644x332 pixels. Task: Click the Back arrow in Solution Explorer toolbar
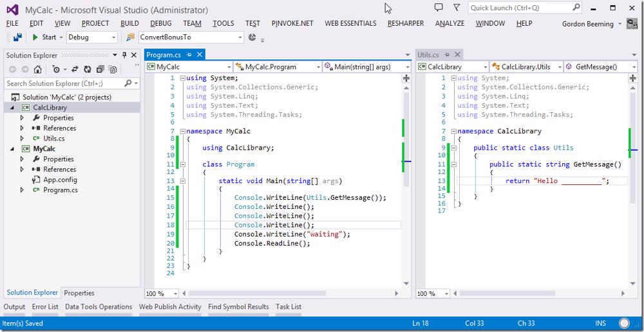click(x=13, y=70)
